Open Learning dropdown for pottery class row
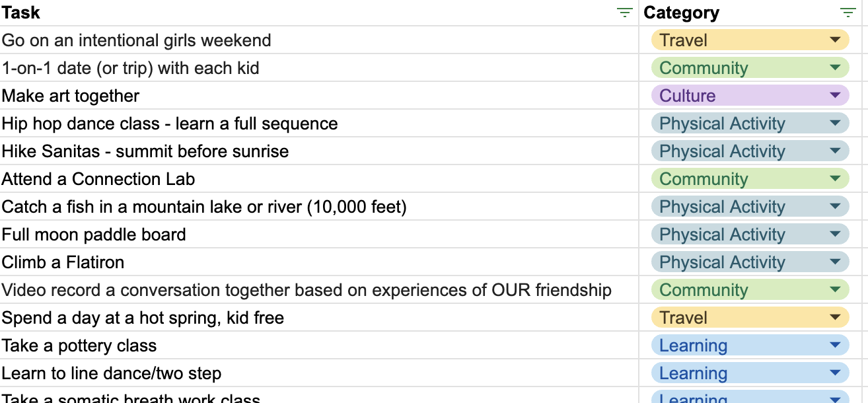The width and height of the screenshot is (868, 403). pyautogui.click(x=835, y=346)
